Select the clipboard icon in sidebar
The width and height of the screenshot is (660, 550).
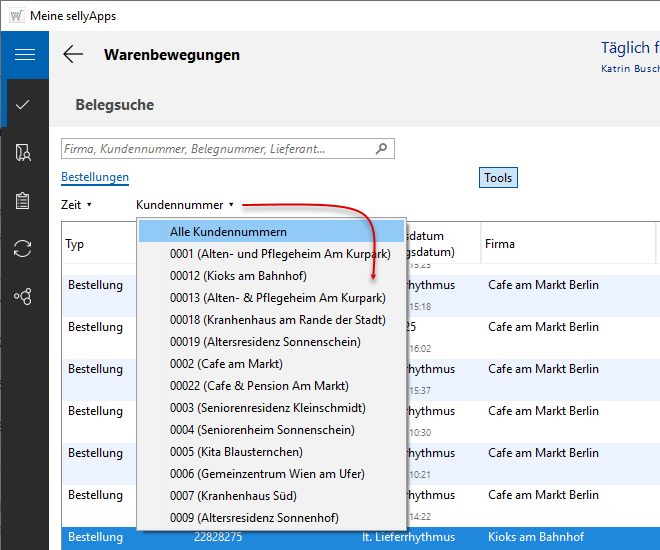click(x=23, y=200)
